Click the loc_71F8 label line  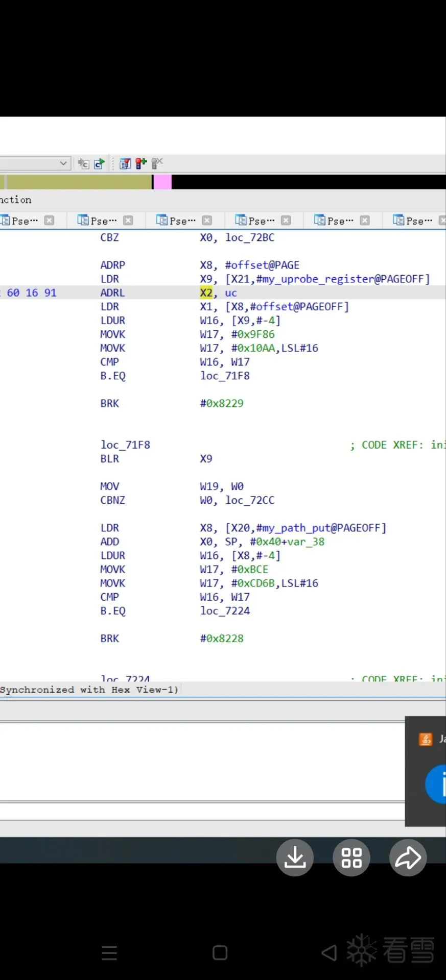pos(125,445)
